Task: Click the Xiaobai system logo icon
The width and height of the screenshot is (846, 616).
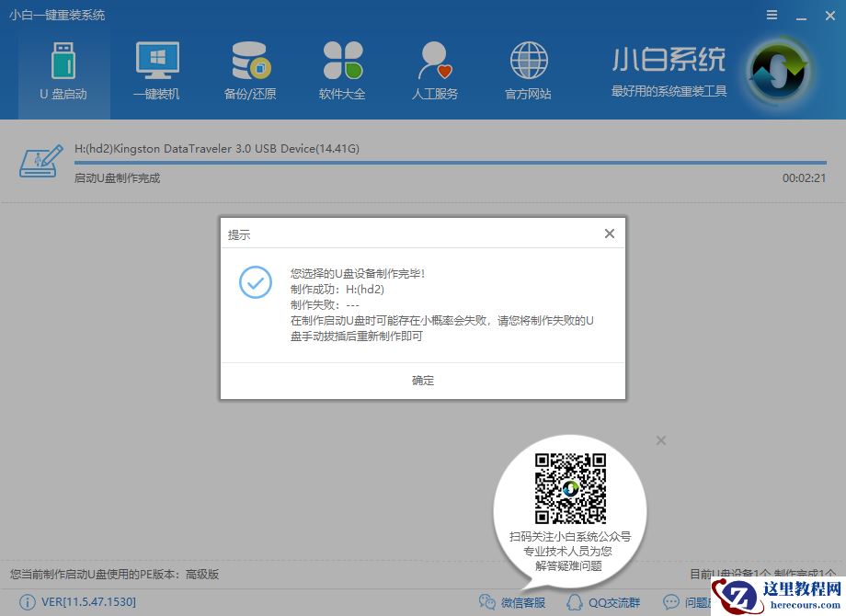Action: click(777, 69)
